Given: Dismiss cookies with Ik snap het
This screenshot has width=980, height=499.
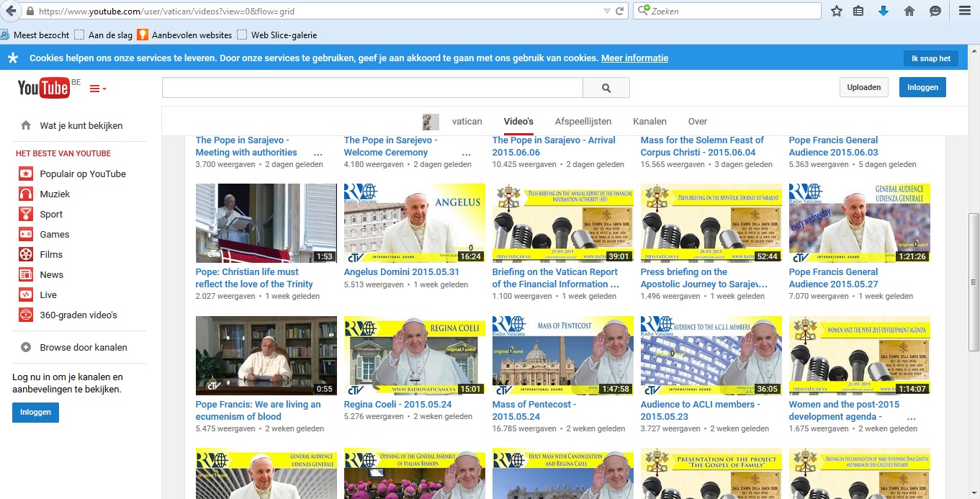Looking at the screenshot, I should 930,58.
